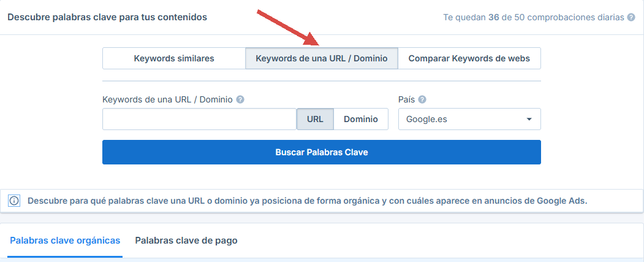Select Keywords de una URL / Dominio tab
This screenshot has width=644, height=262.
322,58
